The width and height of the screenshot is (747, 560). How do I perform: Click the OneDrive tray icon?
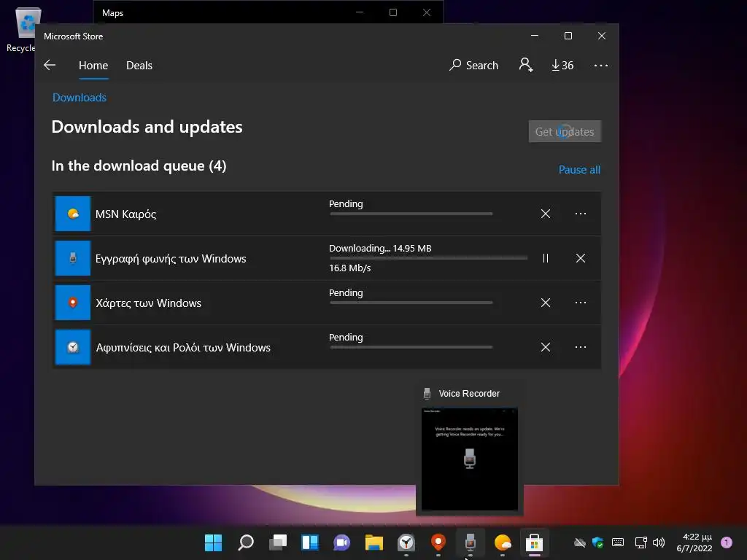point(580,542)
